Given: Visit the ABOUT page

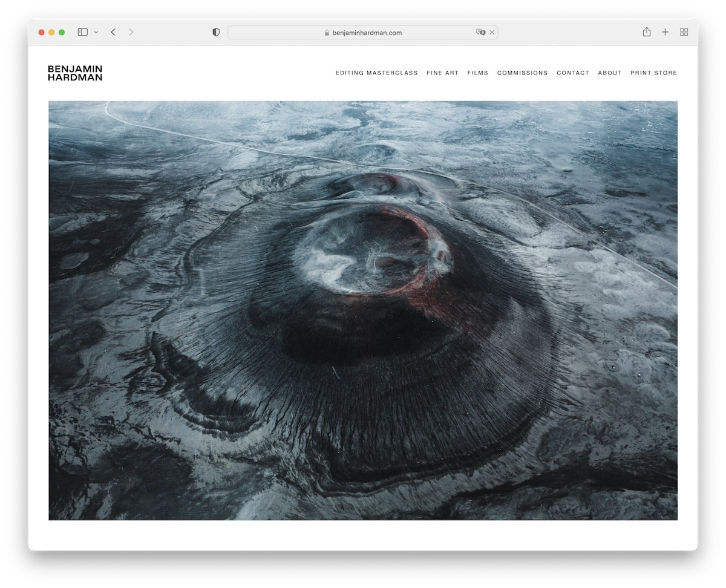Looking at the screenshot, I should [x=610, y=73].
